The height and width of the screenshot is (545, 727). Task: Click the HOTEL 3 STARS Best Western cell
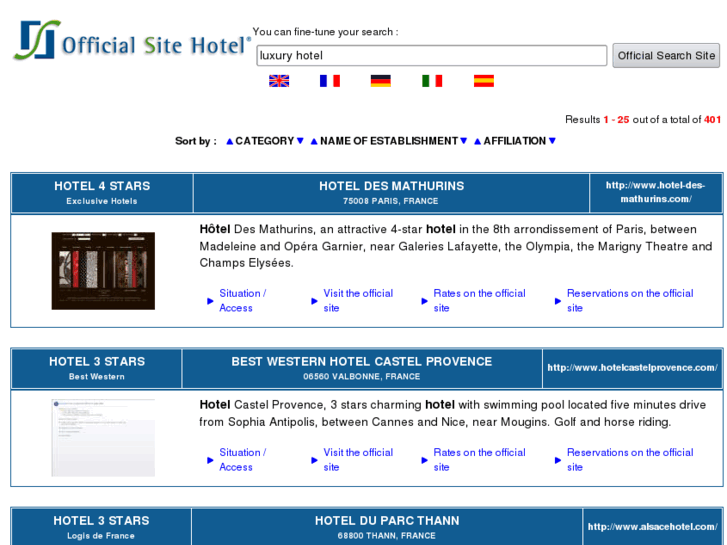(96, 368)
